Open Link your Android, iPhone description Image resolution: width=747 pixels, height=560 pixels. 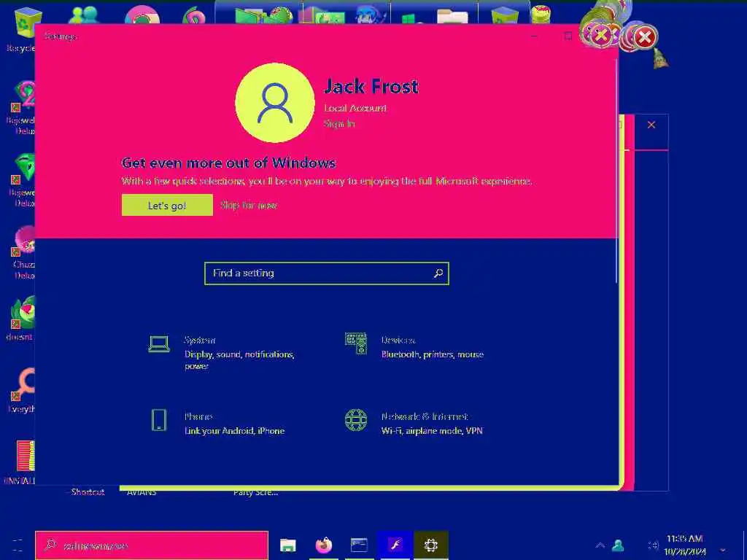234,430
